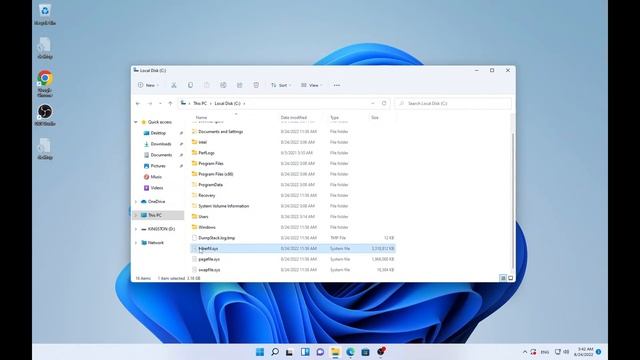Go back with the left arrow

point(138,104)
